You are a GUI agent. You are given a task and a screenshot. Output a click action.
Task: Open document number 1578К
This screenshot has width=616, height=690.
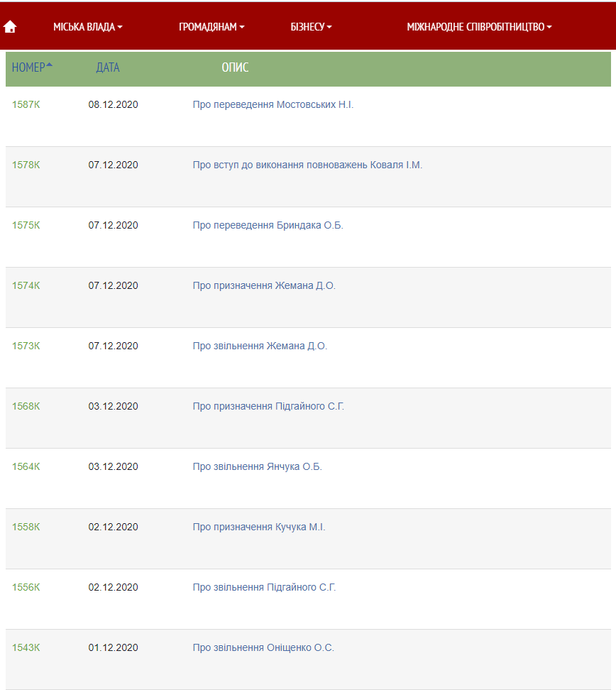click(x=26, y=165)
